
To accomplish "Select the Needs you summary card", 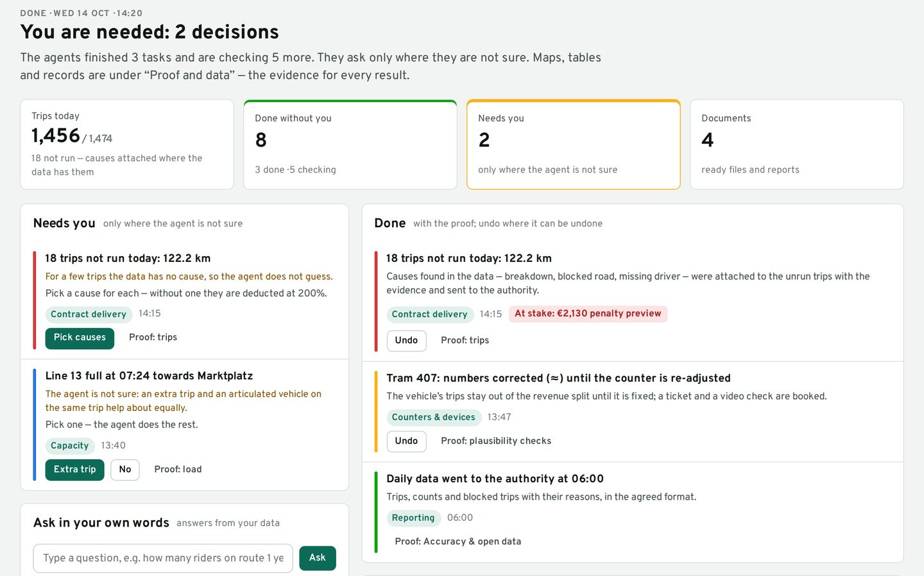I will [574, 144].
